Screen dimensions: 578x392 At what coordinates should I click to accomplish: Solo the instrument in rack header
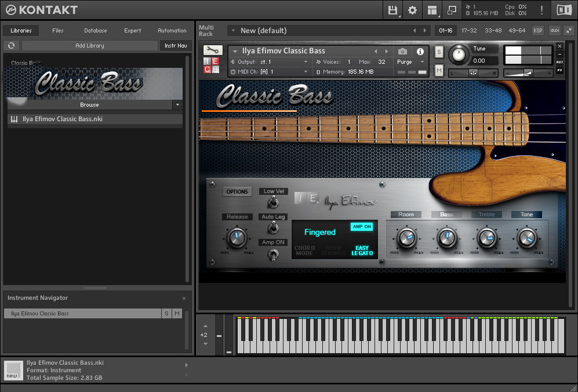point(439,52)
